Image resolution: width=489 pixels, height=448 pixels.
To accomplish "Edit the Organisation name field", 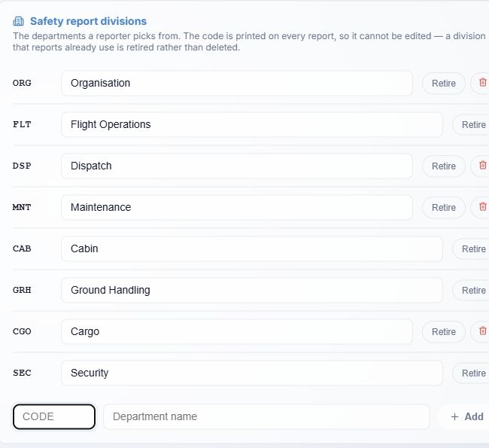I will 237,84.
